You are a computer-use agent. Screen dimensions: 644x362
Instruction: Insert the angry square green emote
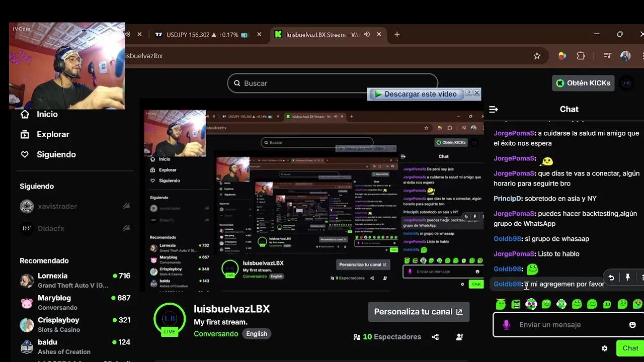(516, 304)
